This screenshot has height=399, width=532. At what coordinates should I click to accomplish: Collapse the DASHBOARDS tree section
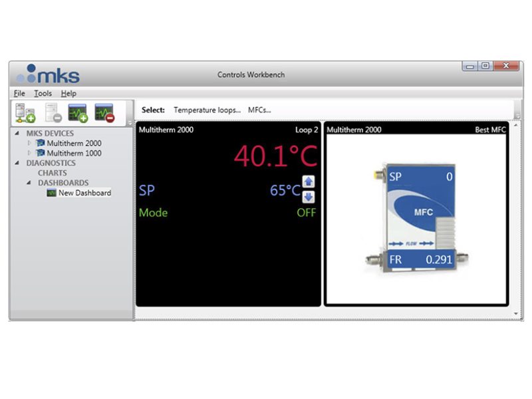(29, 182)
